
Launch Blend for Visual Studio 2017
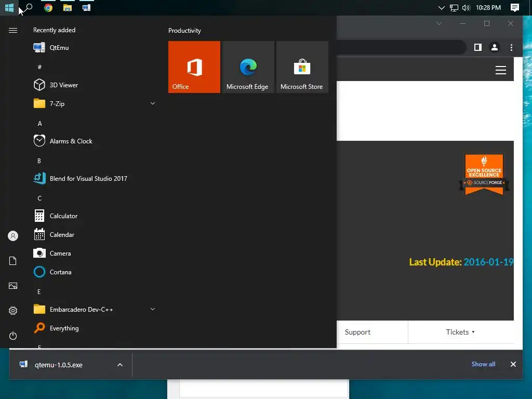coord(95,179)
